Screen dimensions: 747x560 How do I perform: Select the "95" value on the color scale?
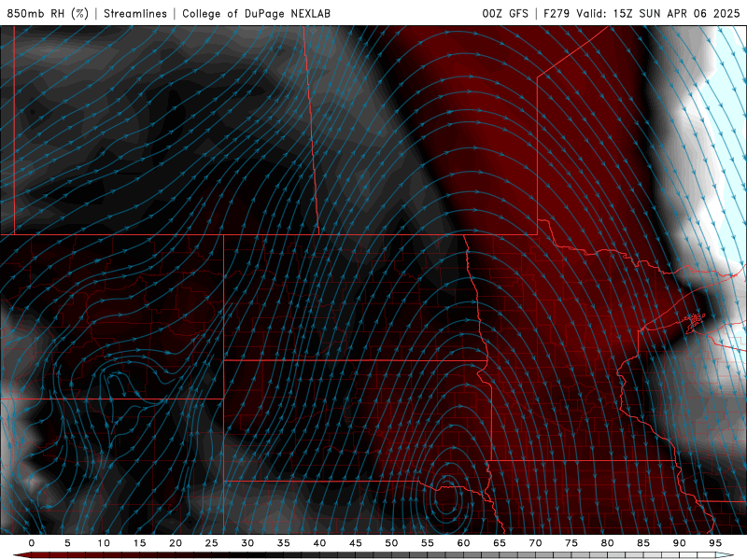click(x=715, y=543)
